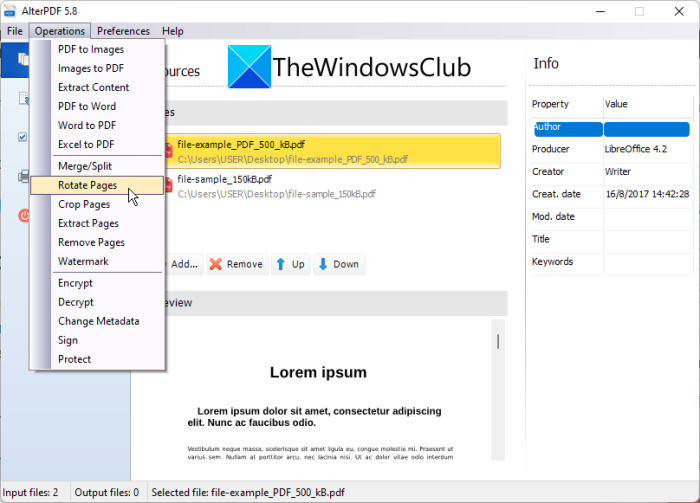Click the sidebar checkmark icon
The width and height of the screenshot is (700, 503).
coord(22,137)
